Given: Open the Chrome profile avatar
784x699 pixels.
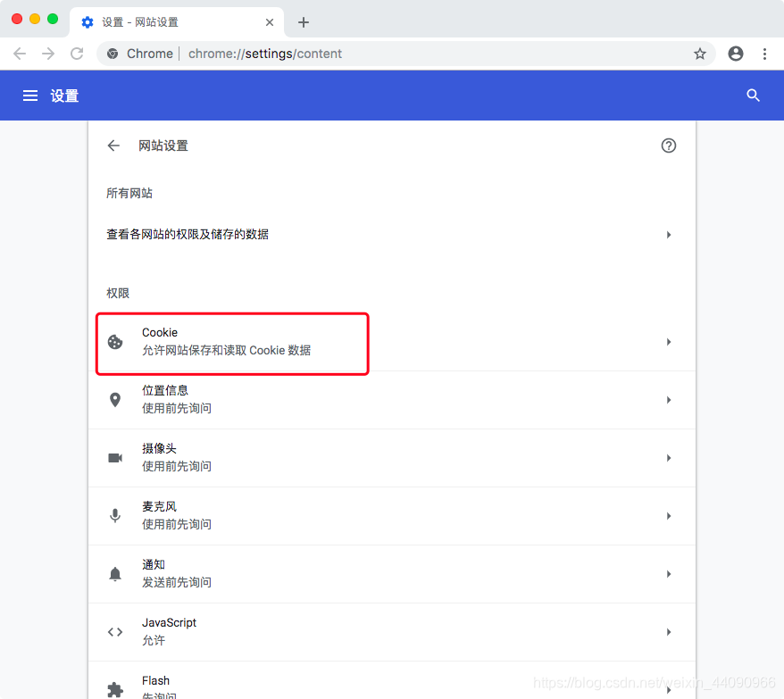Looking at the screenshot, I should click(x=735, y=54).
